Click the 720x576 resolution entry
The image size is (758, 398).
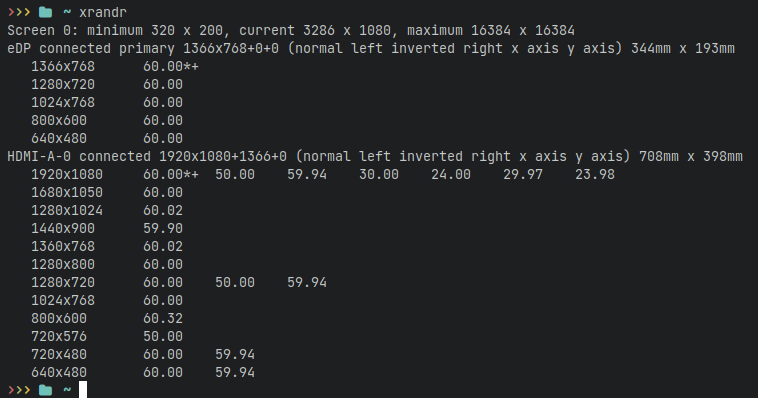coord(59,336)
